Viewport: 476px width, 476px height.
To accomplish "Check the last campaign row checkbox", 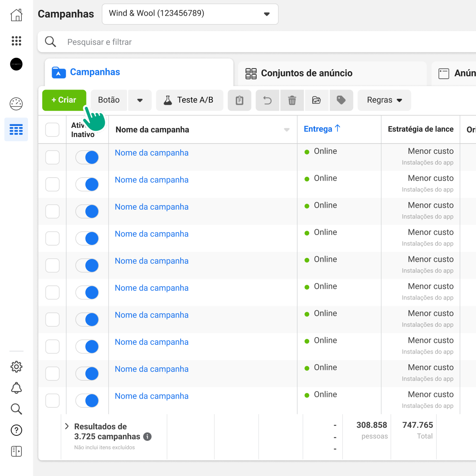I will tap(52, 401).
